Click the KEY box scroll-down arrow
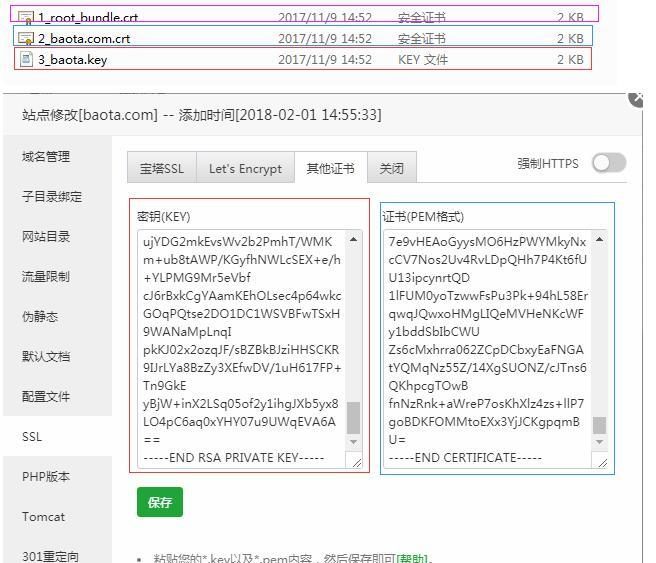Viewport: 656px width, 563px height. coord(354,442)
